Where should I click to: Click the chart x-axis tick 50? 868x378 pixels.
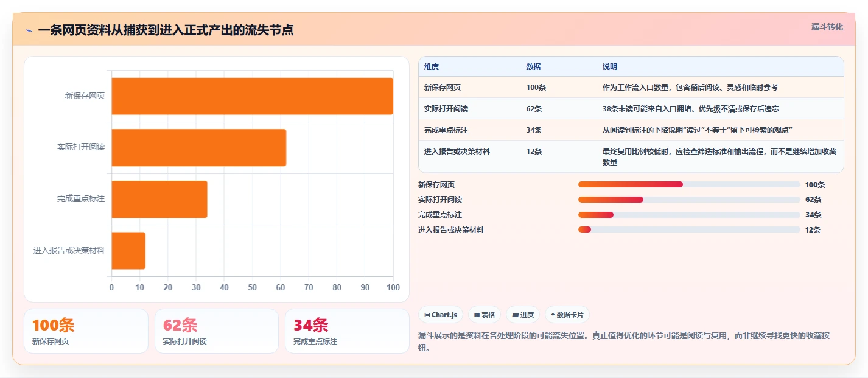point(252,287)
